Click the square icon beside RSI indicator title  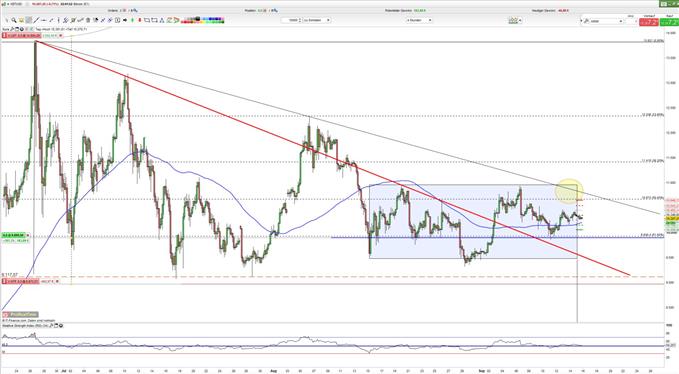pyautogui.click(x=56, y=326)
